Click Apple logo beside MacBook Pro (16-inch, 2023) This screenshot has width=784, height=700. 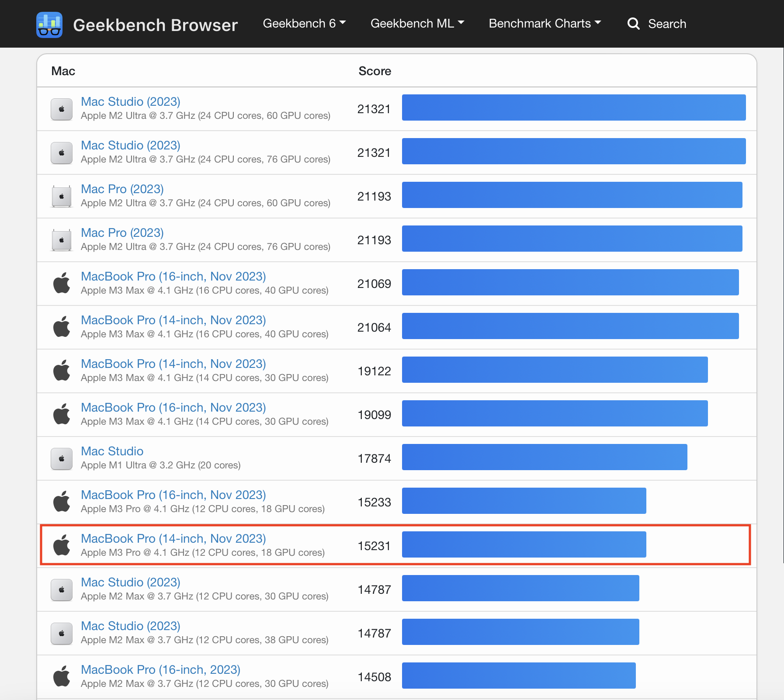[x=62, y=676]
